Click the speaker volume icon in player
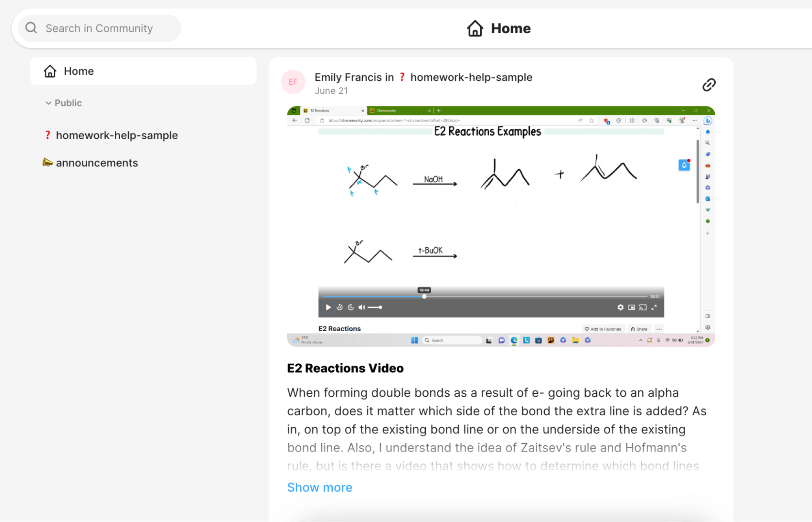The image size is (812, 522). 362,307
